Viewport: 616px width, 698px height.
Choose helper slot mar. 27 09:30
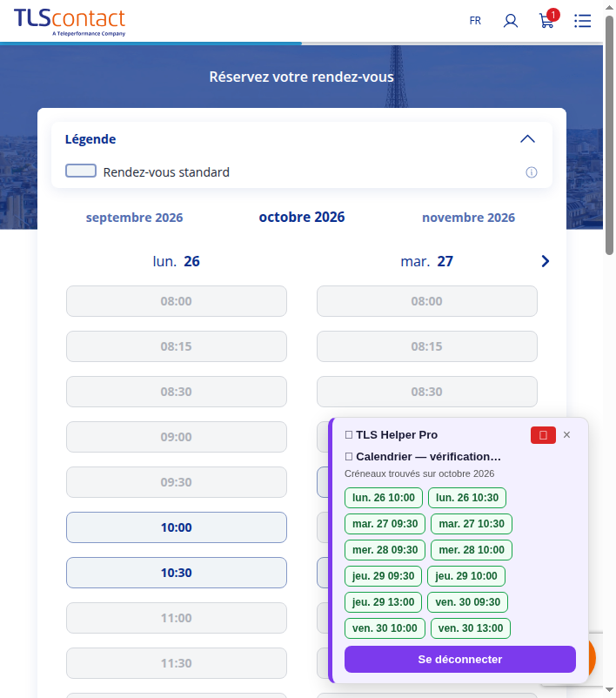pos(385,524)
